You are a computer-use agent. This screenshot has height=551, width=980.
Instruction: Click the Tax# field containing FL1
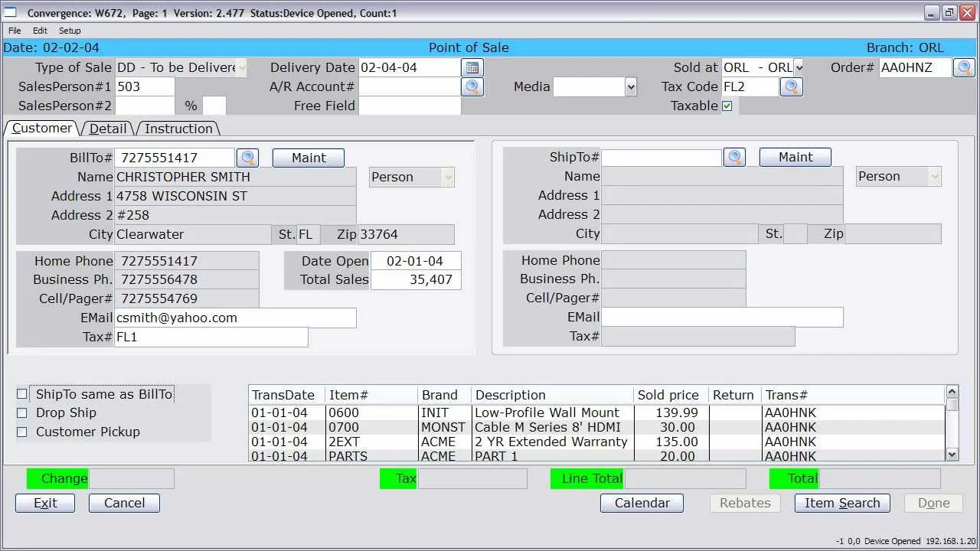(211, 337)
